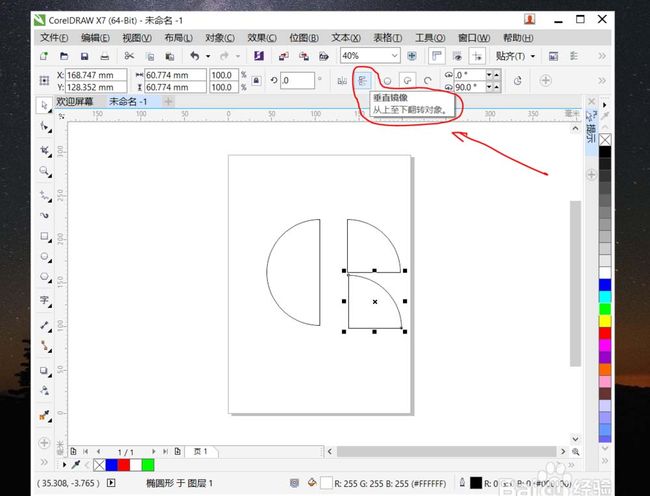Select the Crop tool in toolbox
The width and height of the screenshot is (650, 496).
pyautogui.click(x=44, y=150)
